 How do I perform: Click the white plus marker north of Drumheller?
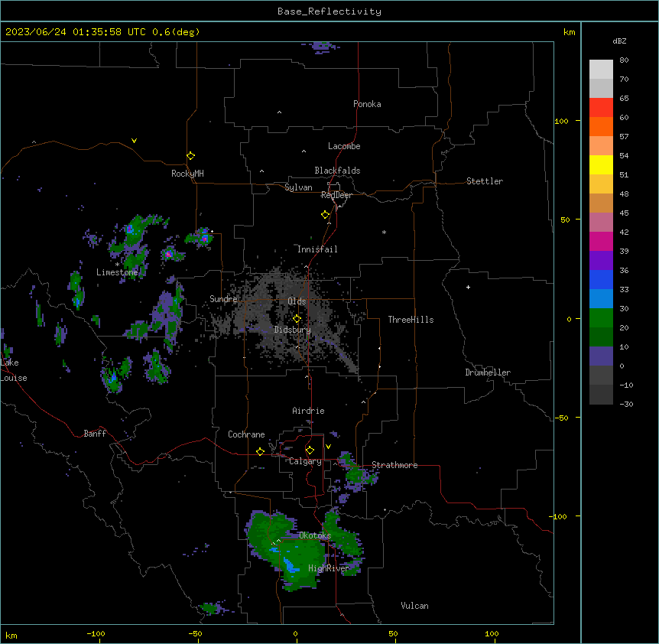(468, 287)
